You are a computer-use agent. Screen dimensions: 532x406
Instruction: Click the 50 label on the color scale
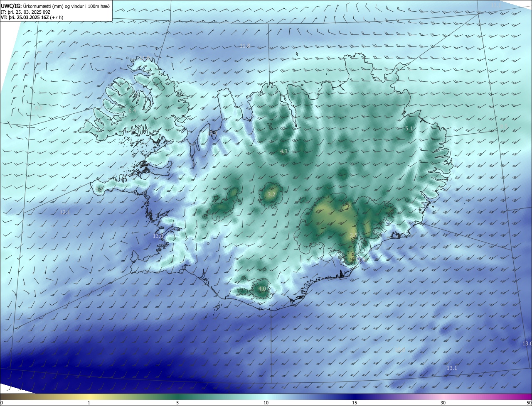point(529,403)
